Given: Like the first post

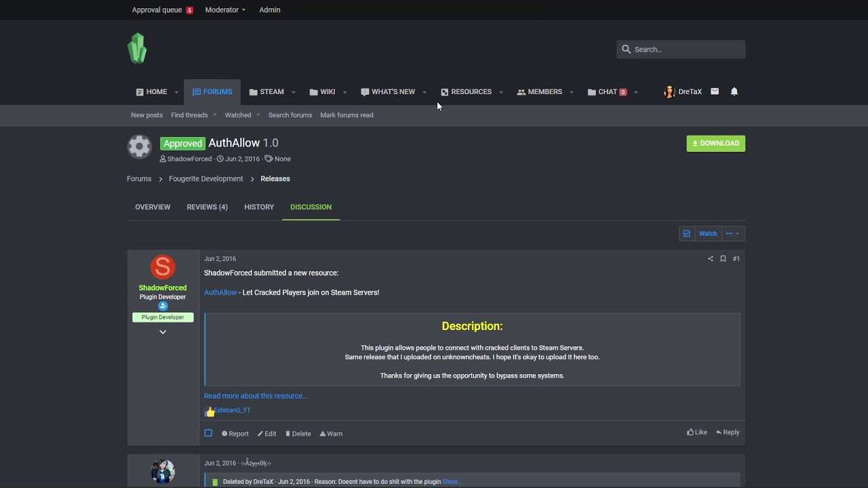Looking at the screenshot, I should click(697, 432).
